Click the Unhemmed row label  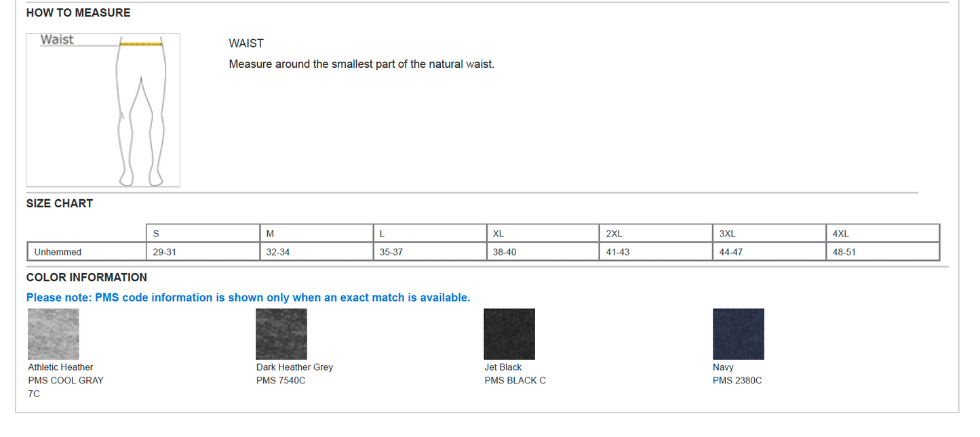point(58,252)
